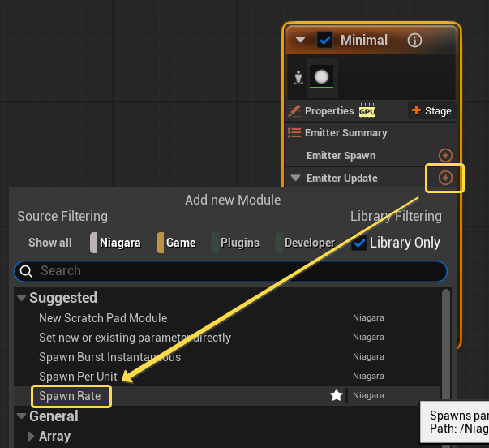Select Show all source filter
This screenshot has width=489, height=448.
pos(50,243)
